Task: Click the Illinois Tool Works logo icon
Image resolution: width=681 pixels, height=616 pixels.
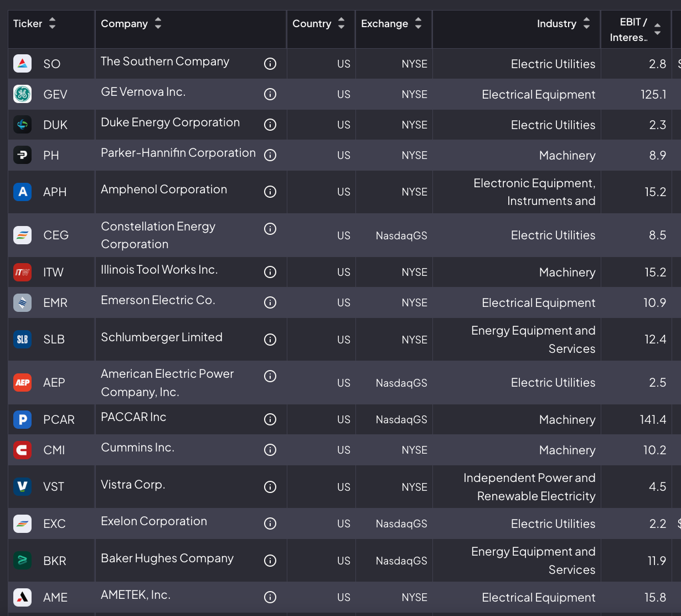Action: pos(22,272)
